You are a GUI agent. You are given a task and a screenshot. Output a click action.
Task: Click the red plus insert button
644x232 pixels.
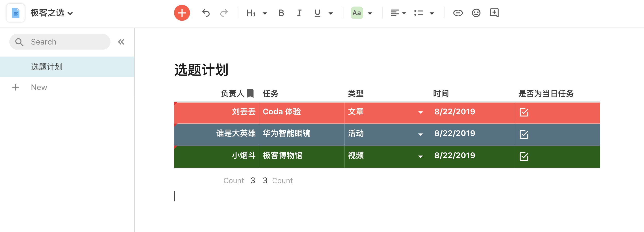pos(182,13)
